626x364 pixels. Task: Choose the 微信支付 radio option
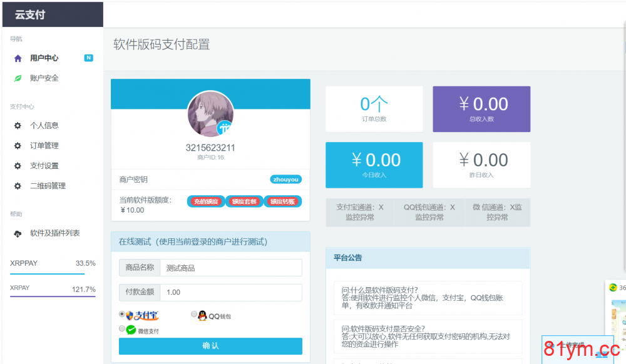122,328
